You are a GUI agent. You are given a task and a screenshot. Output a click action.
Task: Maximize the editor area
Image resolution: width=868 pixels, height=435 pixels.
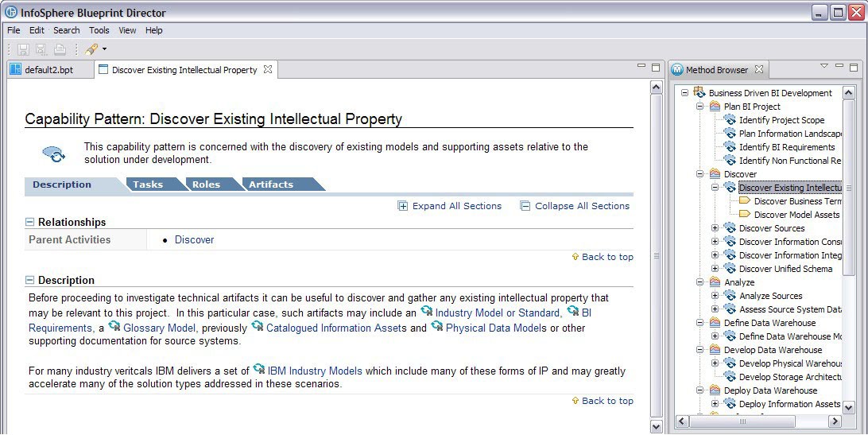click(656, 67)
